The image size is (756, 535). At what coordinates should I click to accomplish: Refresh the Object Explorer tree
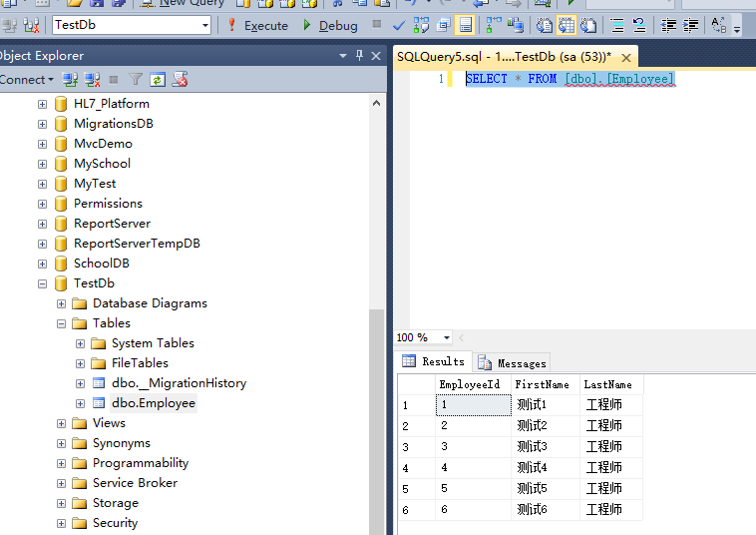tap(158, 80)
